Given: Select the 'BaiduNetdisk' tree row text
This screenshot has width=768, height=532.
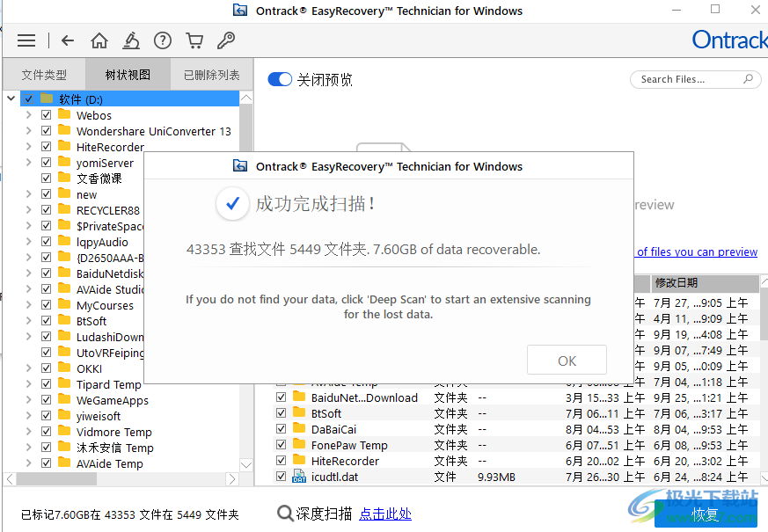Looking at the screenshot, I should click(x=110, y=273).
